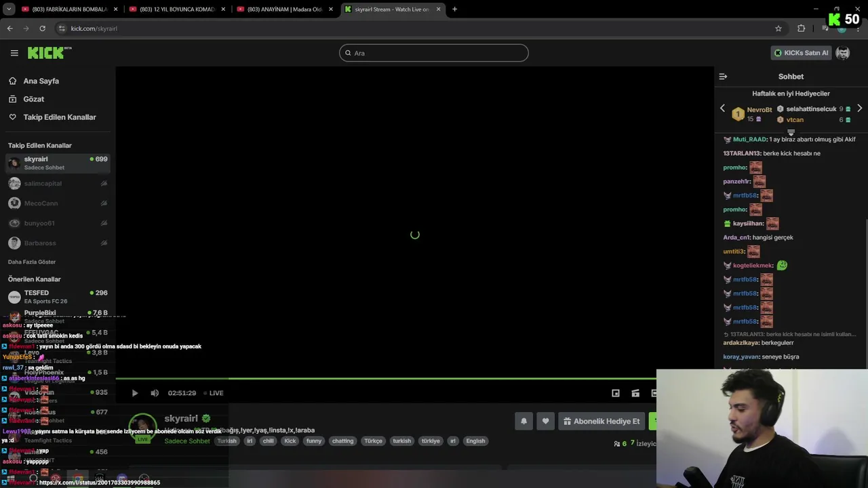Click the Sadece Sohbet category link
The image size is (868, 488).
[187, 441]
